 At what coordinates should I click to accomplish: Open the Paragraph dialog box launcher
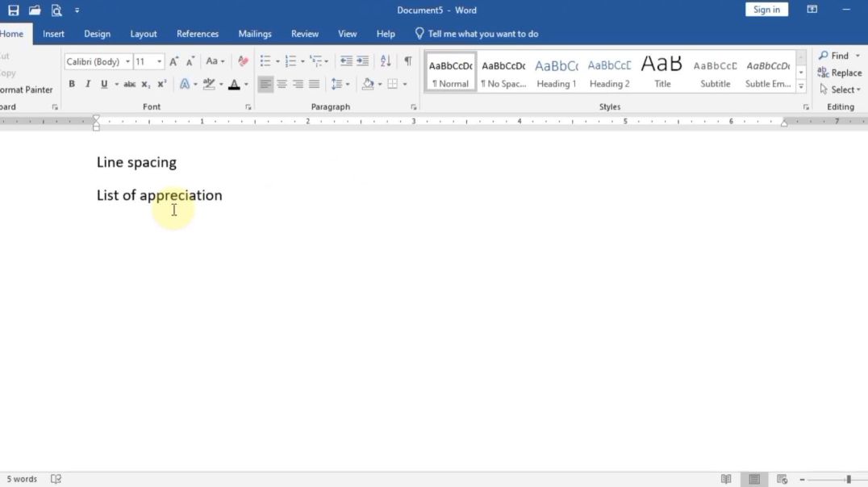414,106
